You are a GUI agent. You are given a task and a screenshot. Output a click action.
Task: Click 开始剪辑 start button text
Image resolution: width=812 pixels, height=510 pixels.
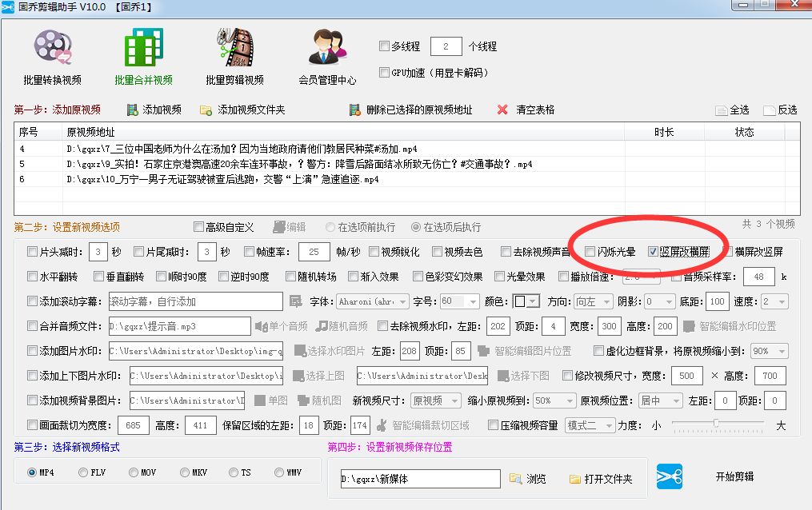point(734,476)
